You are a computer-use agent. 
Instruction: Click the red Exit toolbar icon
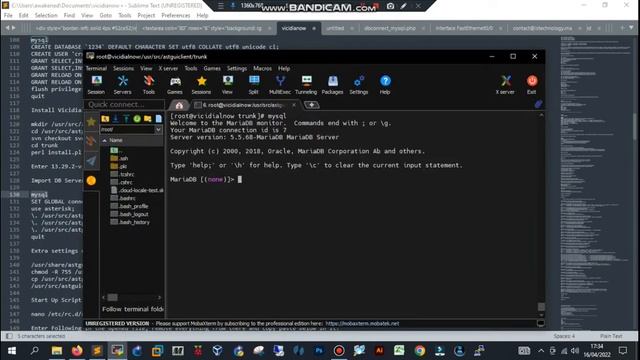pyautogui.click(x=531, y=85)
